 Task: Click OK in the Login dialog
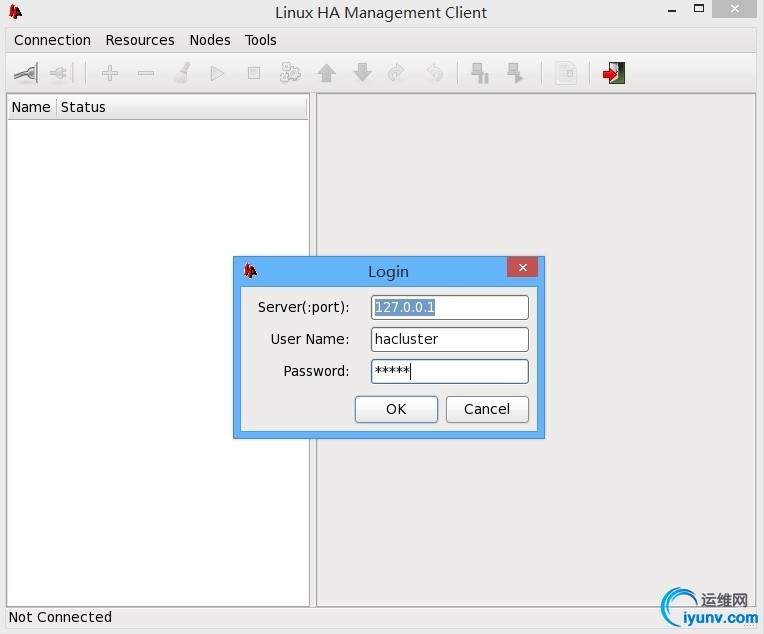[396, 409]
